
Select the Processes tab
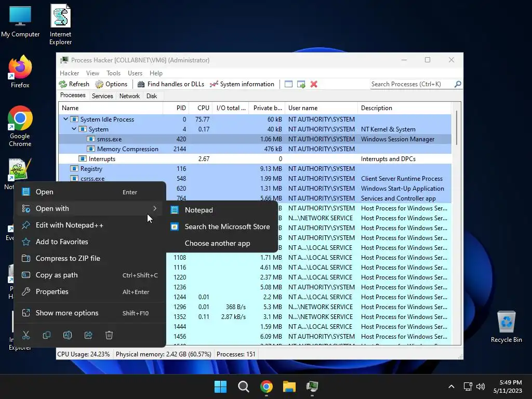tap(73, 96)
